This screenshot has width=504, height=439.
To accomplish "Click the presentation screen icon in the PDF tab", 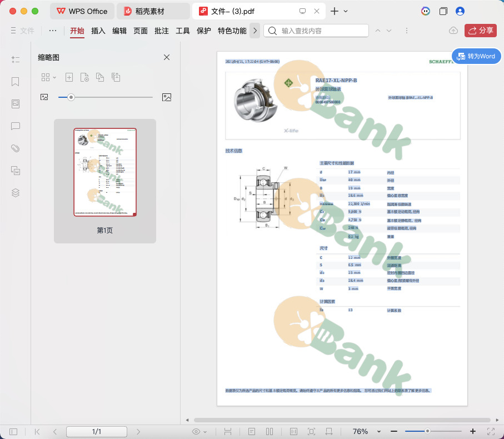I will click(302, 11).
